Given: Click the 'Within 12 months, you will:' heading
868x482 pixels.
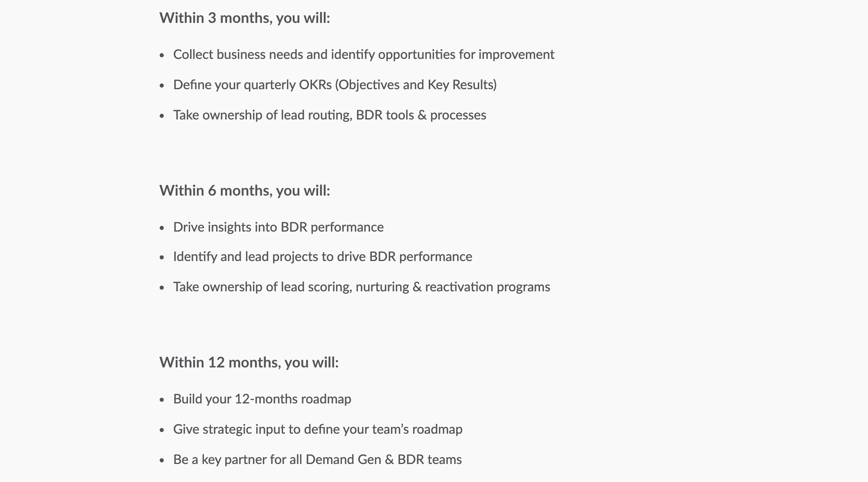Looking at the screenshot, I should (x=249, y=363).
